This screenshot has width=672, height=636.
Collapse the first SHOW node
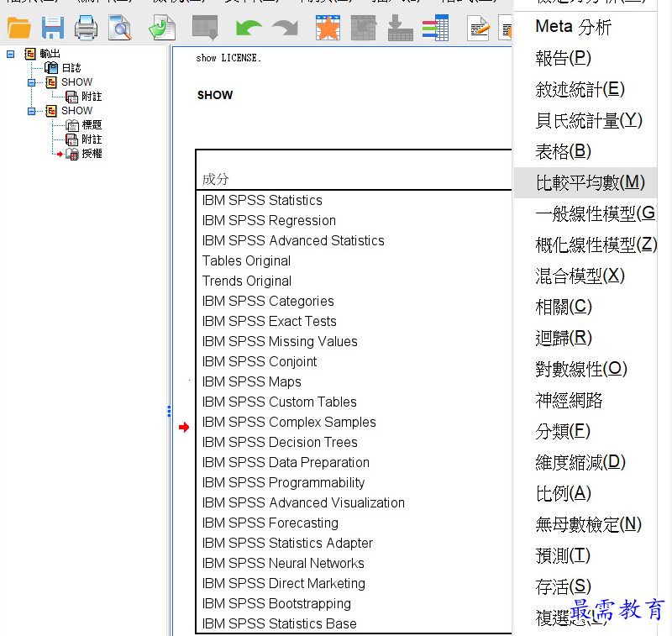point(32,82)
